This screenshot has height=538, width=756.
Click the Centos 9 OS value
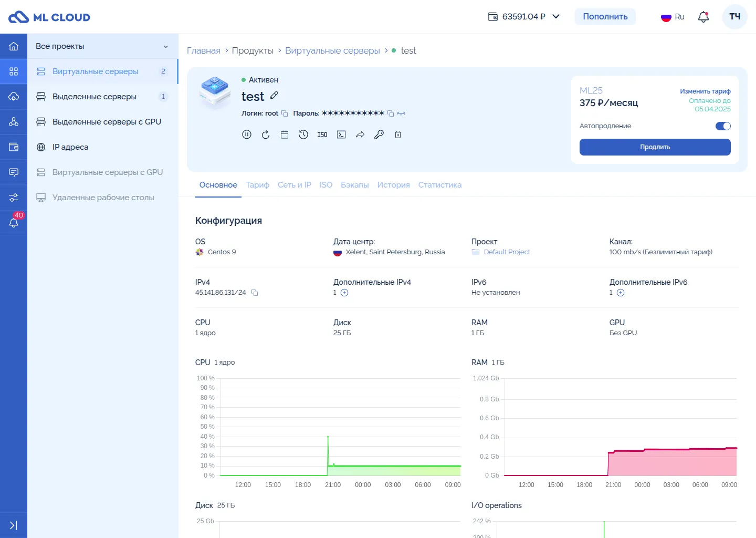[x=222, y=252]
